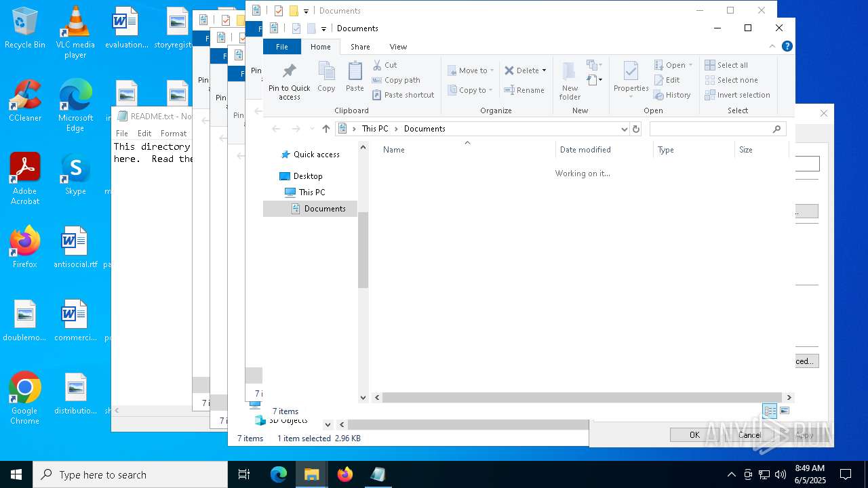This screenshot has height=488, width=868.
Task: Sort by Name column header
Action: point(393,150)
